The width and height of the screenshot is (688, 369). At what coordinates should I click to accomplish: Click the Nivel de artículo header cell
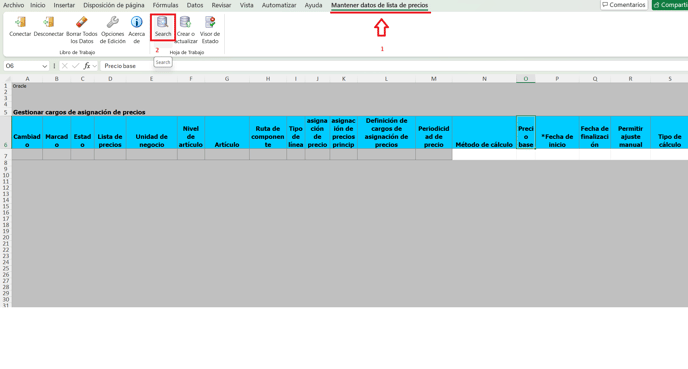[x=191, y=133]
